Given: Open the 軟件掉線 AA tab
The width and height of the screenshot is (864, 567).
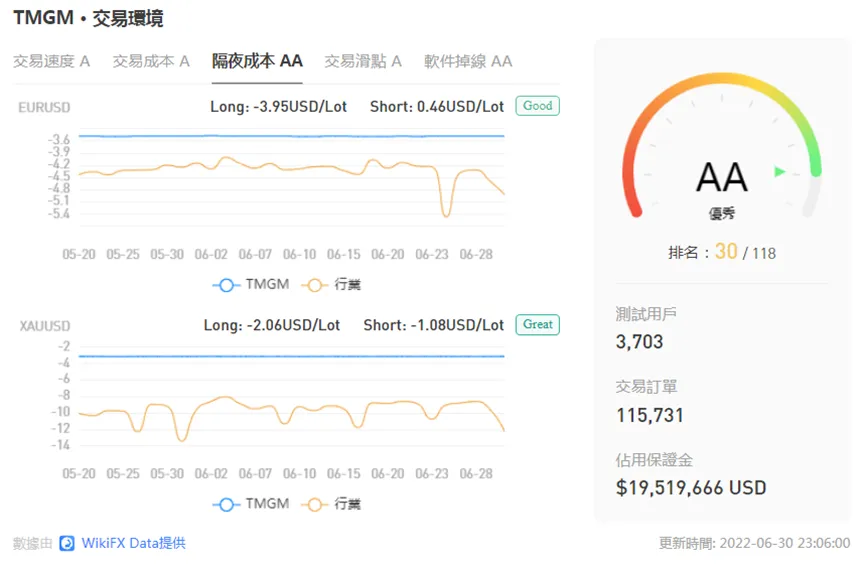Looking at the screenshot, I should click(468, 61).
